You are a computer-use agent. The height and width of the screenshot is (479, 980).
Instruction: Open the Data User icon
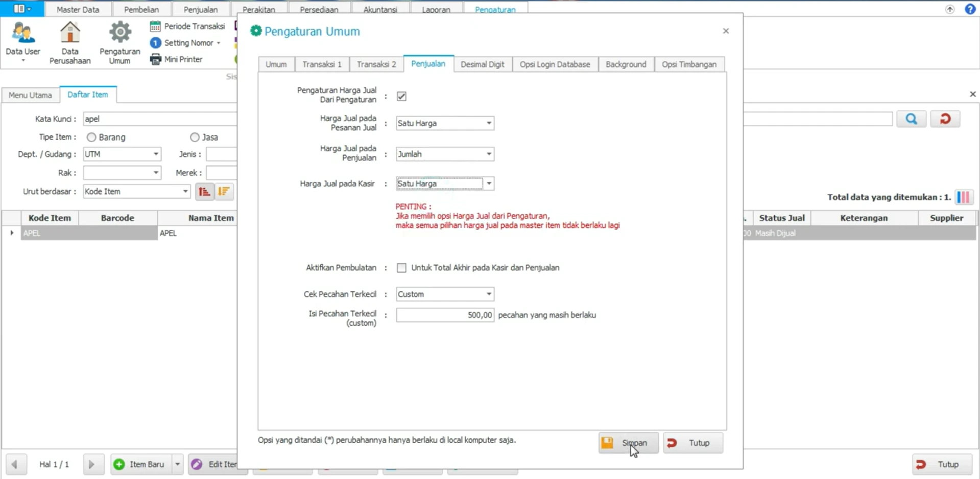[23, 41]
